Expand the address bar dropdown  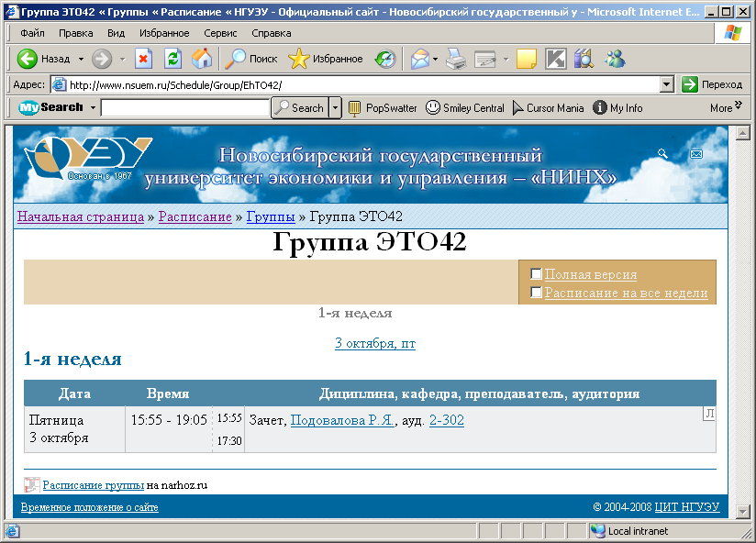pos(666,84)
